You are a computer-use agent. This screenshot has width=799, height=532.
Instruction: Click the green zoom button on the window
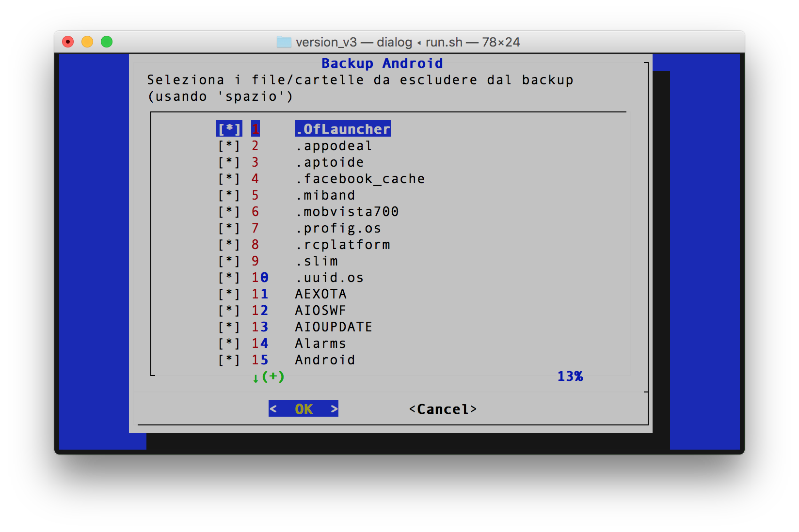tap(106, 42)
